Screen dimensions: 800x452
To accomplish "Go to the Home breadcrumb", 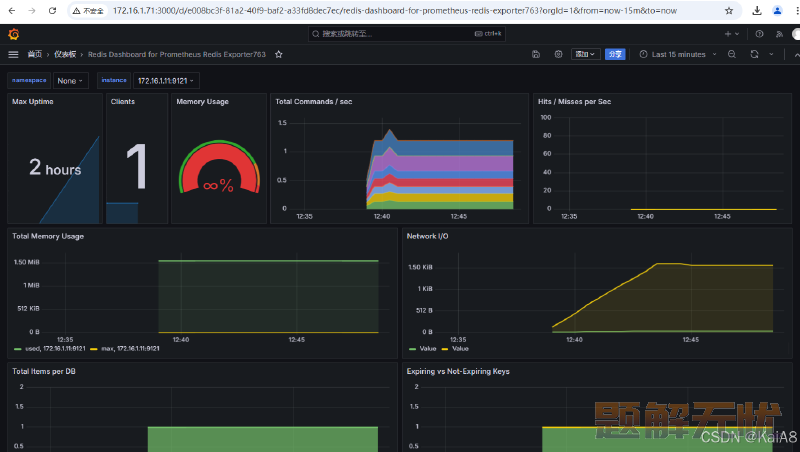I will [x=35, y=54].
